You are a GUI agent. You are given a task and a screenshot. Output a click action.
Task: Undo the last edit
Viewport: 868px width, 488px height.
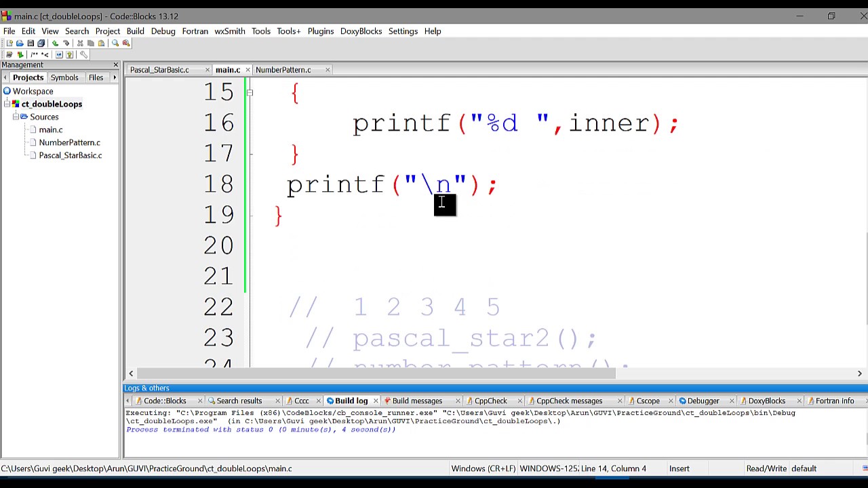click(55, 43)
